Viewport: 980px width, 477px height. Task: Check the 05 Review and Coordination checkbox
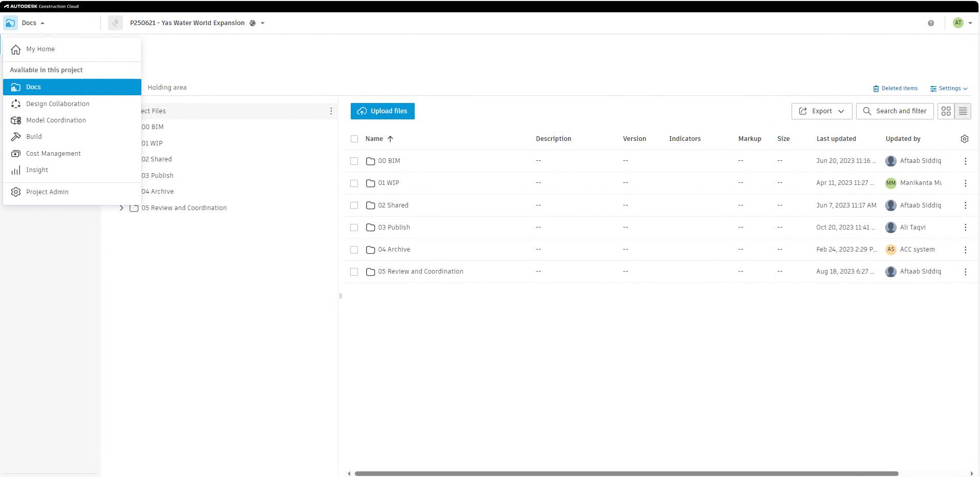tap(354, 272)
